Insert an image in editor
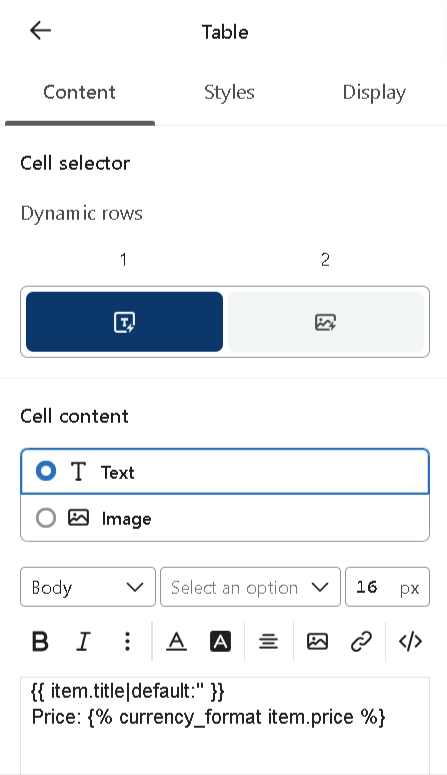The width and height of the screenshot is (447, 775). [x=317, y=642]
